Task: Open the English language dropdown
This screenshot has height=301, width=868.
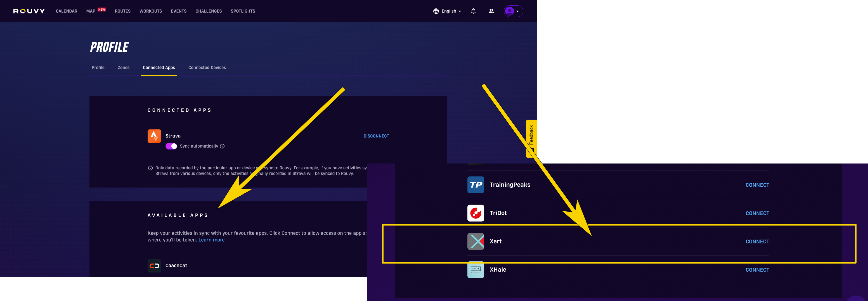Action: [x=447, y=11]
